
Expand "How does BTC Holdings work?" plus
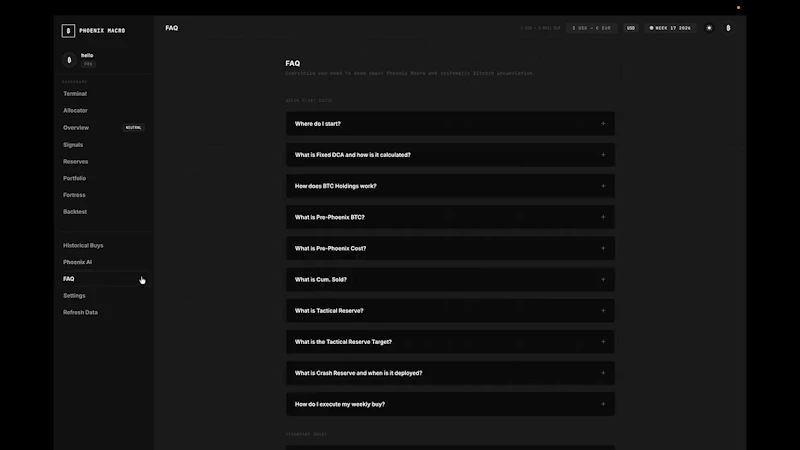(603, 186)
